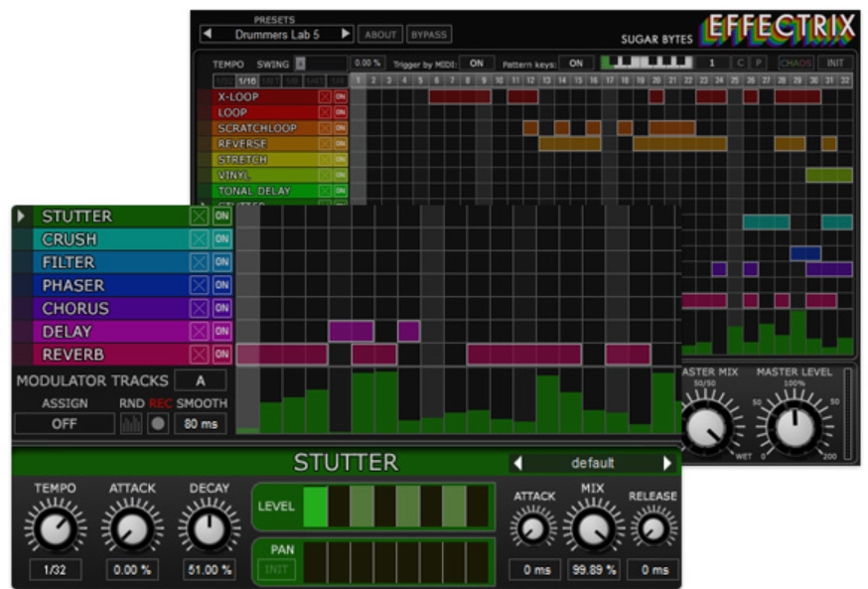Clear the CRUSH track with its X icon

click(199, 239)
